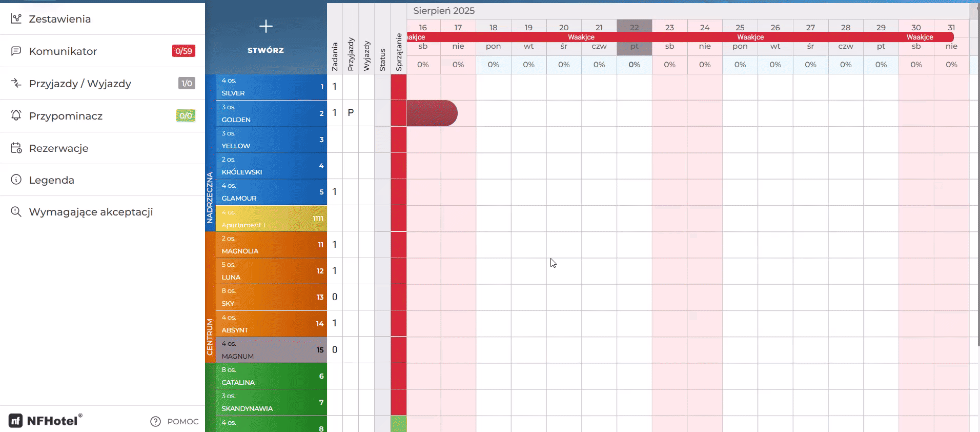Click the Przyjazdy / Wyjazdy arrows icon
This screenshot has width=980, height=432.
click(16, 83)
